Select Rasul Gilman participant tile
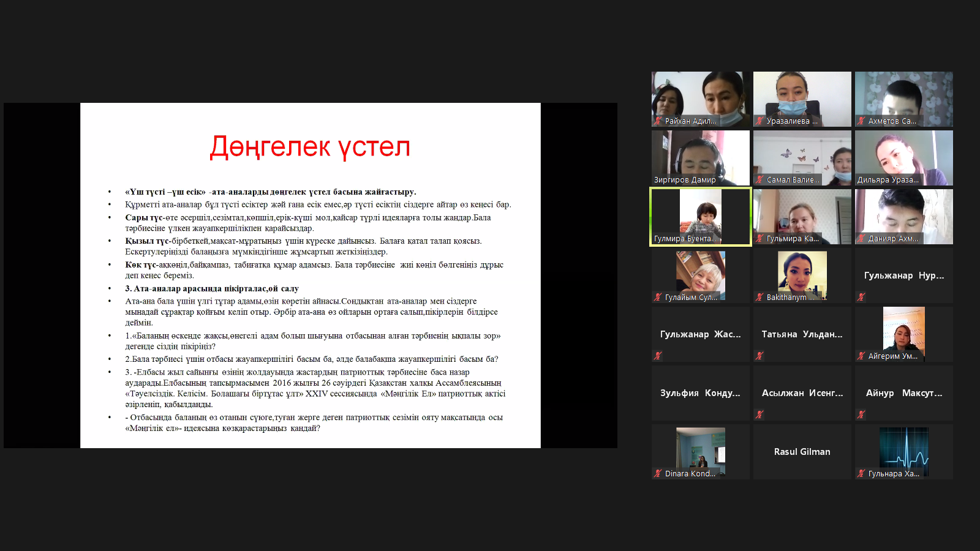 (802, 452)
